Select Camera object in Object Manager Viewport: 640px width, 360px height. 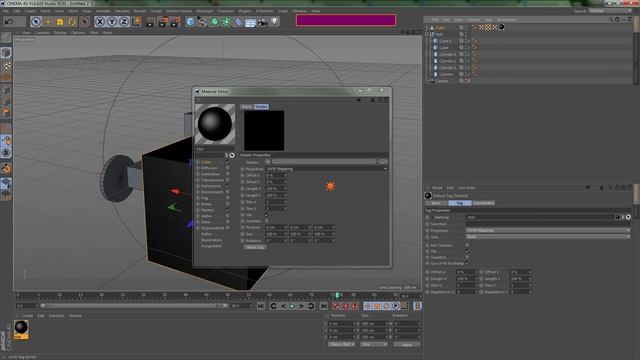tap(442, 81)
